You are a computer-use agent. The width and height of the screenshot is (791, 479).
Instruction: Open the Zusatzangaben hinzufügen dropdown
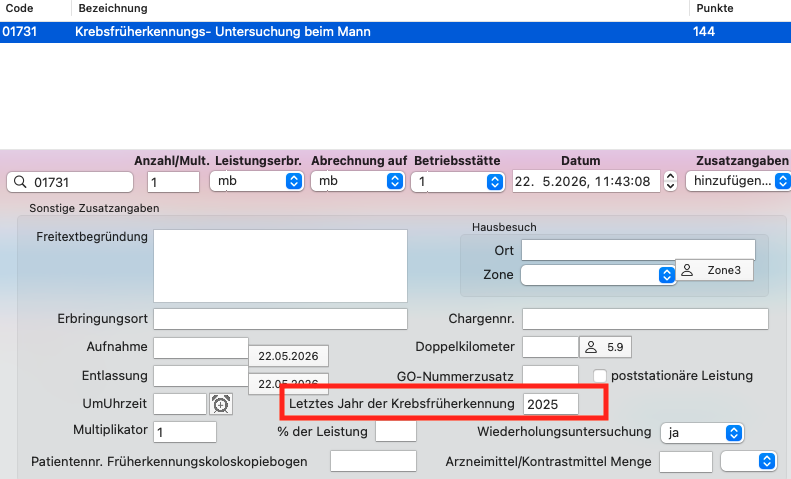(x=739, y=181)
